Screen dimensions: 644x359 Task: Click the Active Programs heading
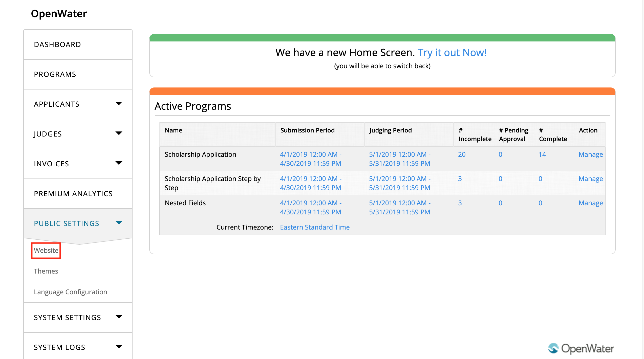point(193,106)
